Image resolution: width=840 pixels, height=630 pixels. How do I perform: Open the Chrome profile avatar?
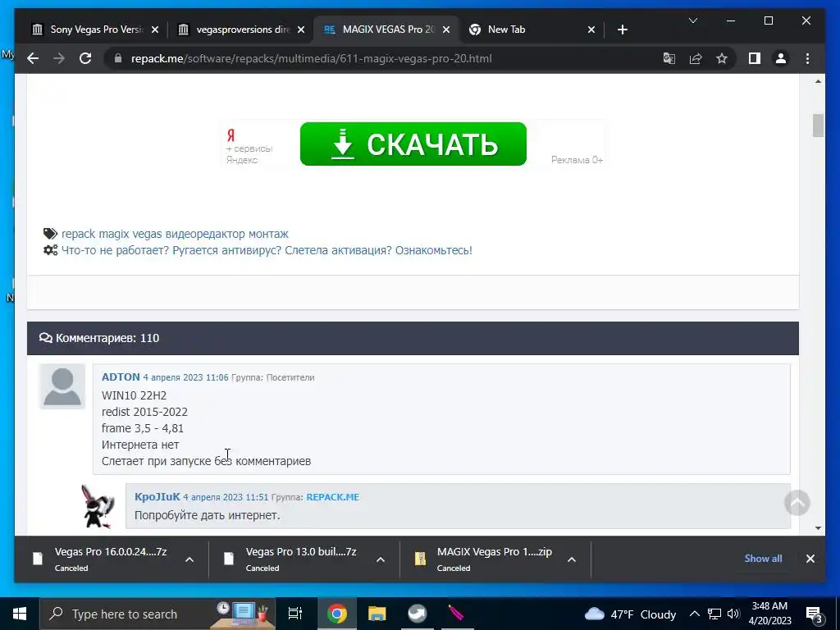click(x=781, y=58)
